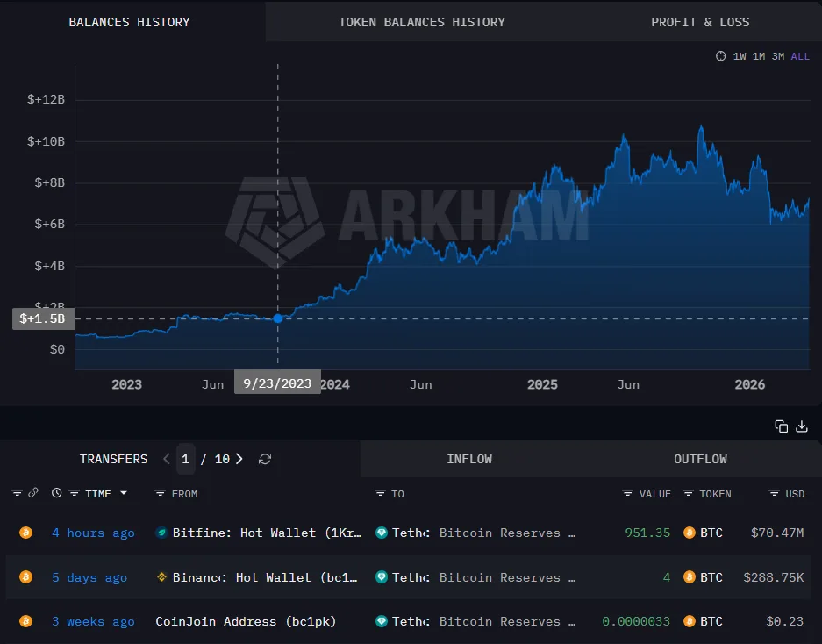Refresh the transfers list
This screenshot has height=644, width=822.
pos(265,459)
